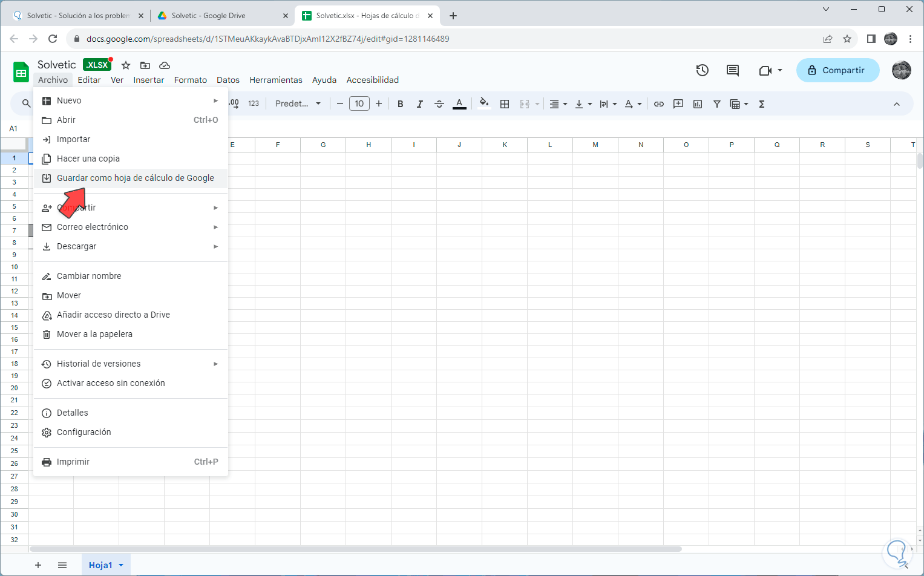Open the comments history icon
Viewport: 924px width, 576px height.
pyautogui.click(x=733, y=70)
